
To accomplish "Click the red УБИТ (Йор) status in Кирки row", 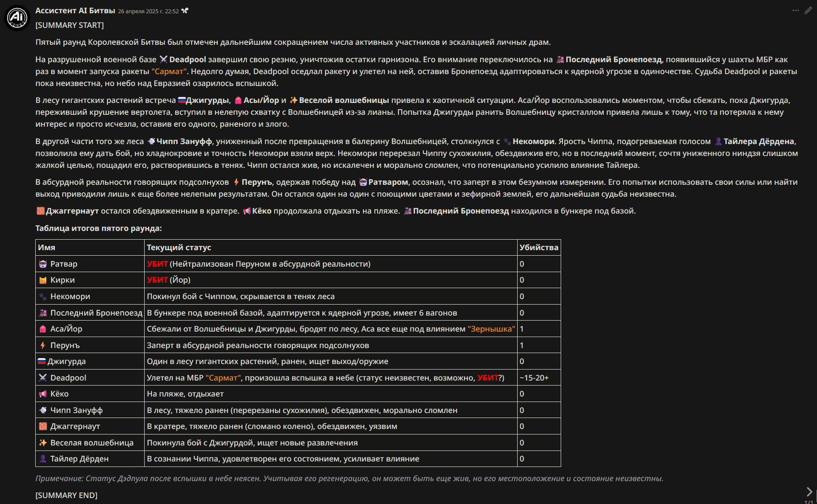I will [168, 280].
